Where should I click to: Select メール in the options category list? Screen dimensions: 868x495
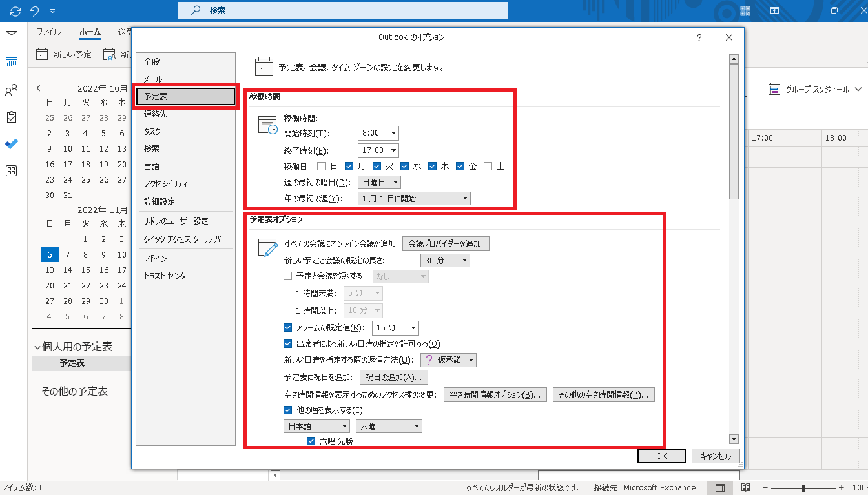tap(153, 79)
